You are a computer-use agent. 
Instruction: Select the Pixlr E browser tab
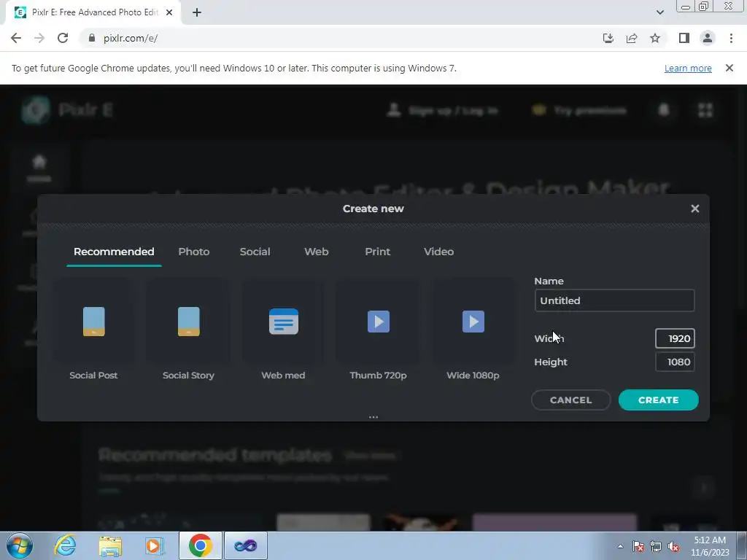tap(93, 12)
